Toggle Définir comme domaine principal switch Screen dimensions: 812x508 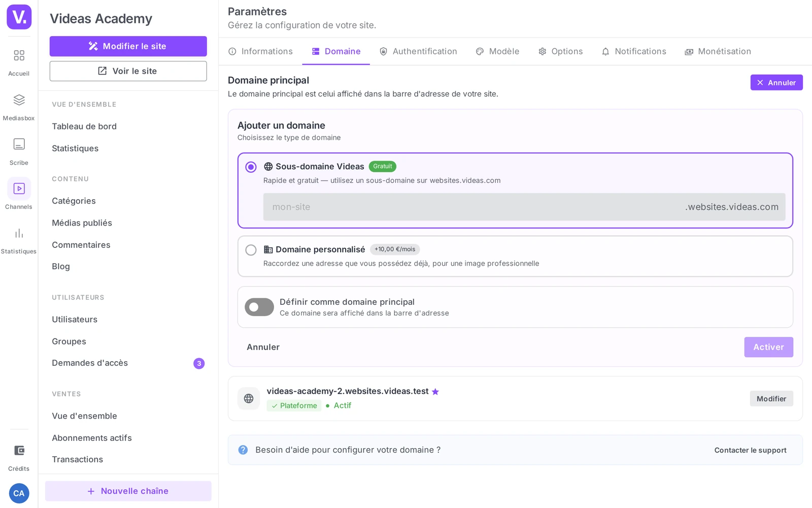click(x=259, y=307)
